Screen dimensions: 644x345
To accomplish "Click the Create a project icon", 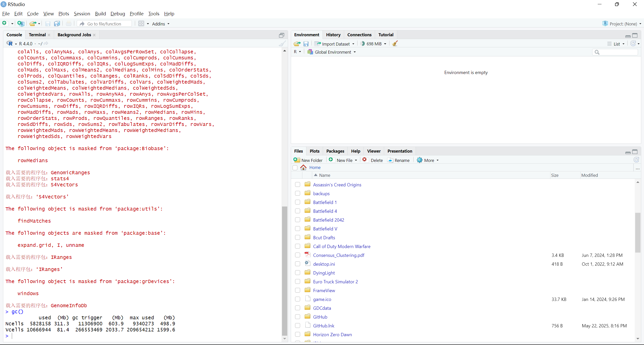I will [x=21, y=24].
